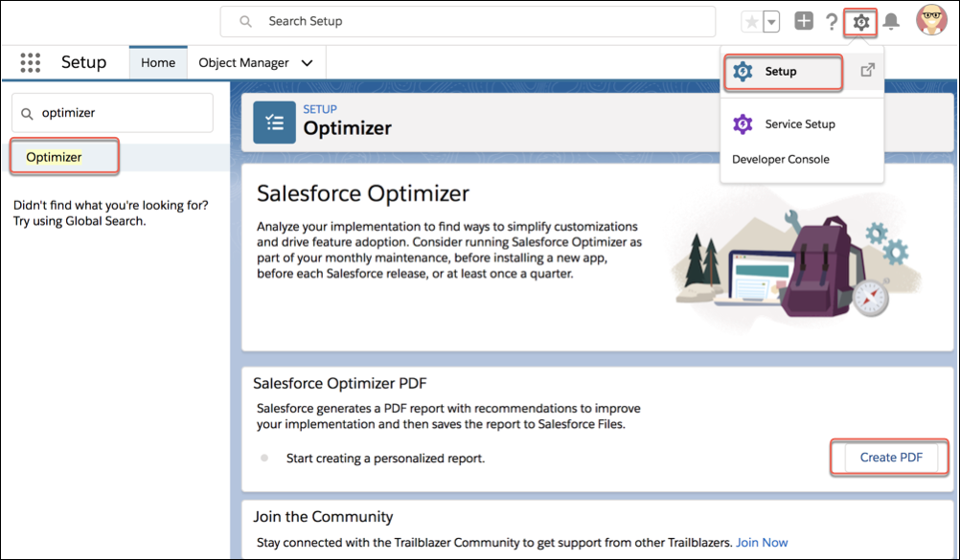Click "Didn't find what you're looking for?" text
Image resolution: width=960 pixels, height=560 pixels.
111,206
